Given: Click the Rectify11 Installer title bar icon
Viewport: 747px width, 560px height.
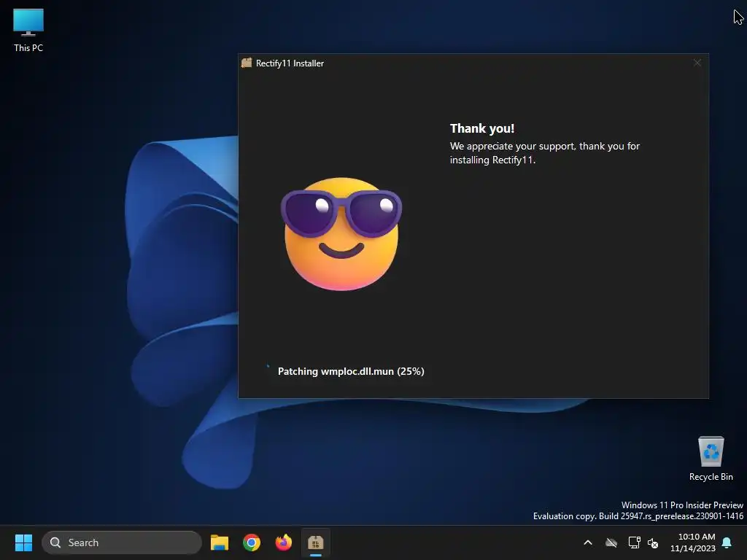Looking at the screenshot, I should (x=247, y=63).
